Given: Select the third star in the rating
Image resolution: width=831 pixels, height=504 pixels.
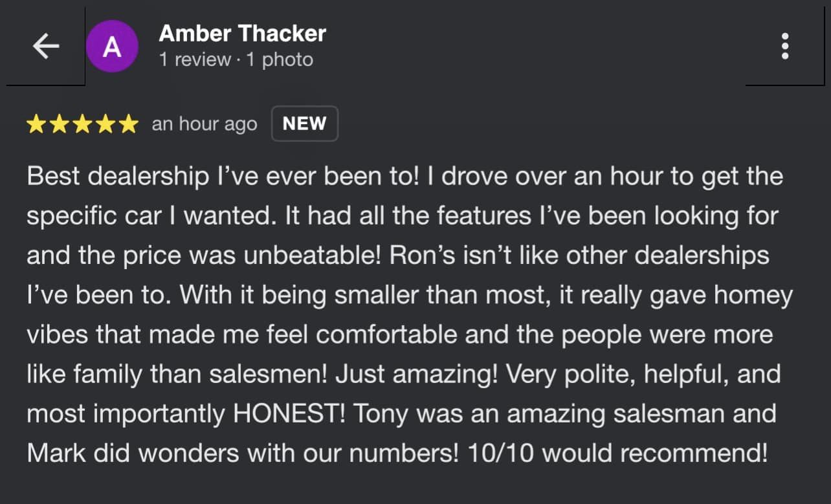Looking at the screenshot, I should click(x=82, y=124).
